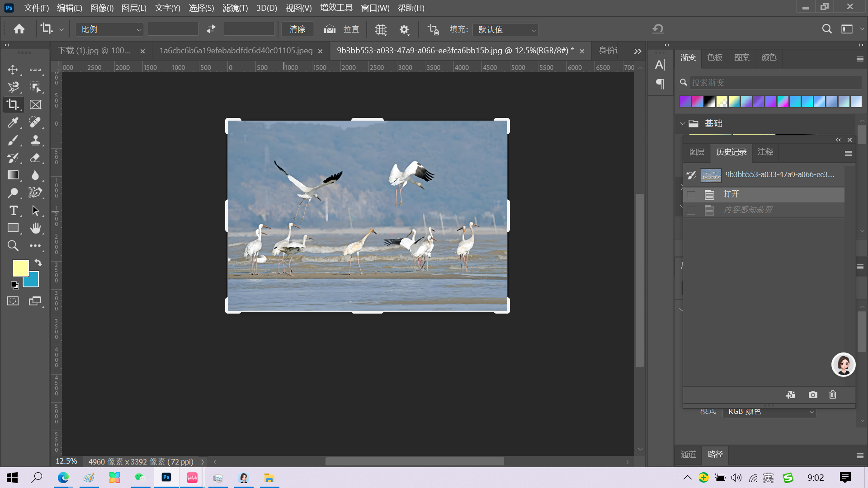Select the Zoom tool in toolbar
The height and width of the screenshot is (488, 868).
click(x=13, y=246)
